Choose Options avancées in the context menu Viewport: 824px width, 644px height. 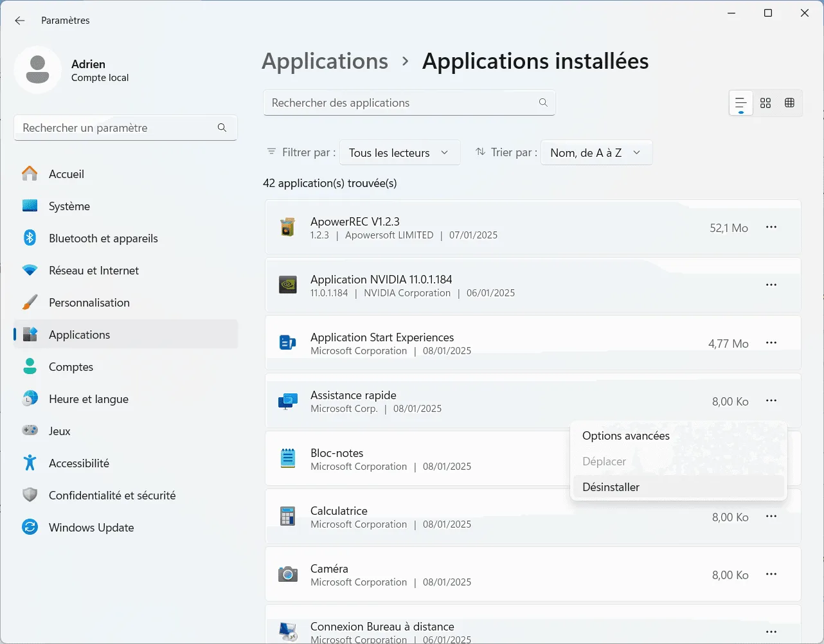tap(678, 436)
